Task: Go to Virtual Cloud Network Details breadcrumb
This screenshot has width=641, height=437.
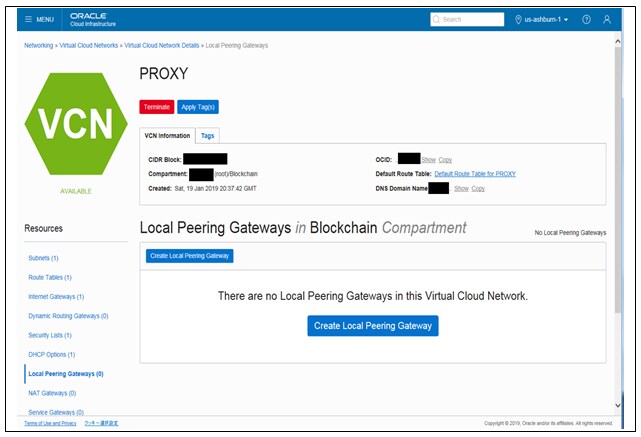Action: pos(161,45)
